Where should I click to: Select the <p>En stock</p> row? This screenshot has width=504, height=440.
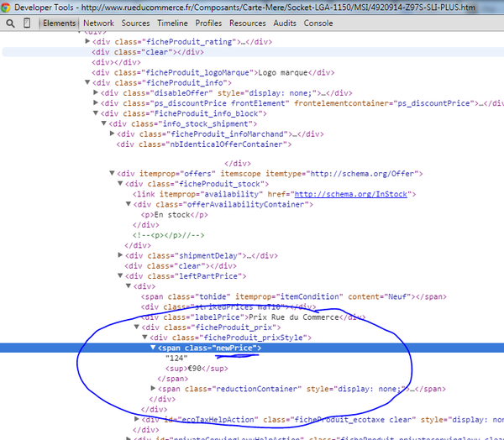coord(174,215)
